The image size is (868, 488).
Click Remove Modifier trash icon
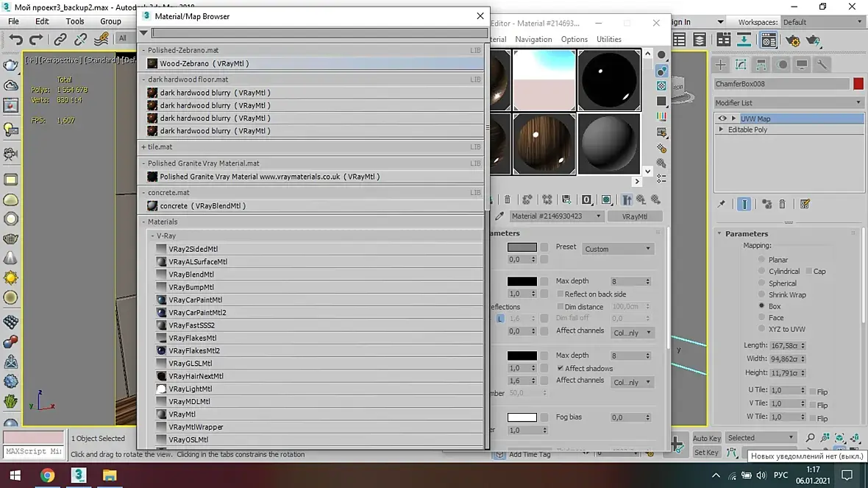point(782,205)
